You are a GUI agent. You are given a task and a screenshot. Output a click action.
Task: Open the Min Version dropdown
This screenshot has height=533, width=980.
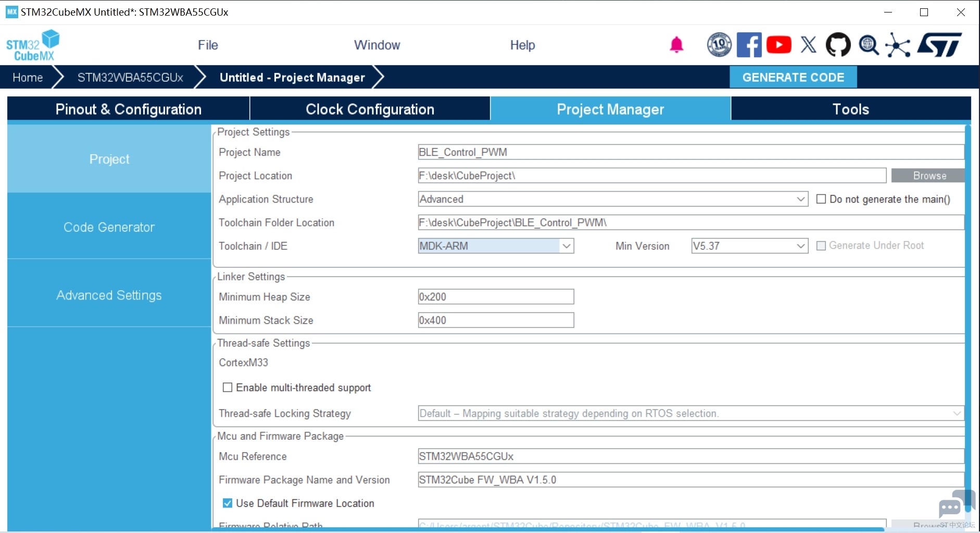click(x=749, y=246)
